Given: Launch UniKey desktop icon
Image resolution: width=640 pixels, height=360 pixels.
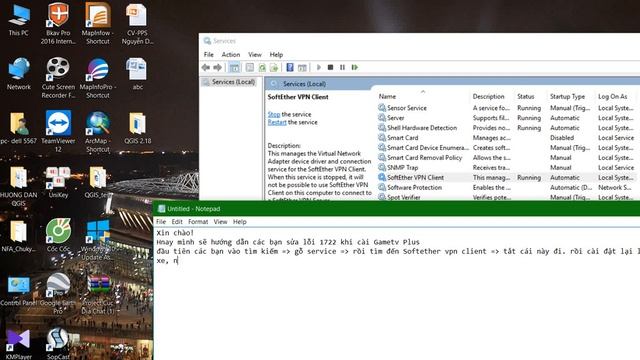Looking at the screenshot, I should [58, 182].
